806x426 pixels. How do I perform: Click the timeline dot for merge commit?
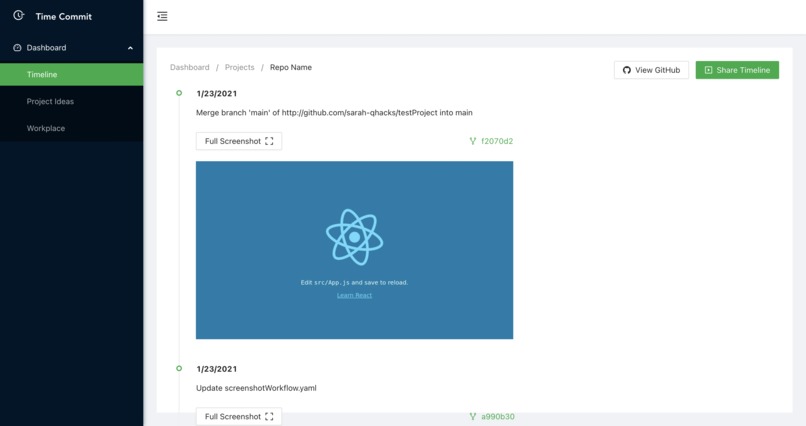click(x=179, y=93)
